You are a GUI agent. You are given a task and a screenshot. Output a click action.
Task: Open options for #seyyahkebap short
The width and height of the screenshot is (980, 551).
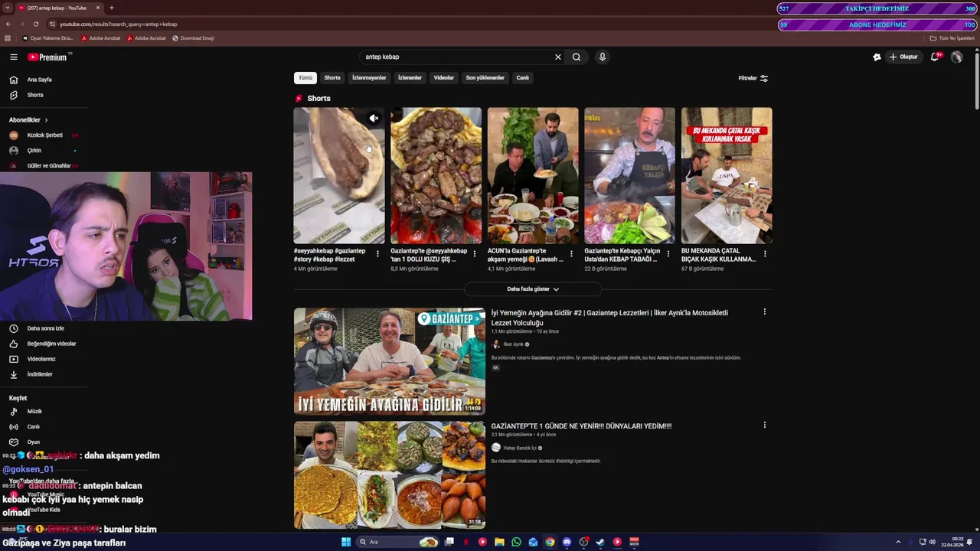(x=377, y=254)
